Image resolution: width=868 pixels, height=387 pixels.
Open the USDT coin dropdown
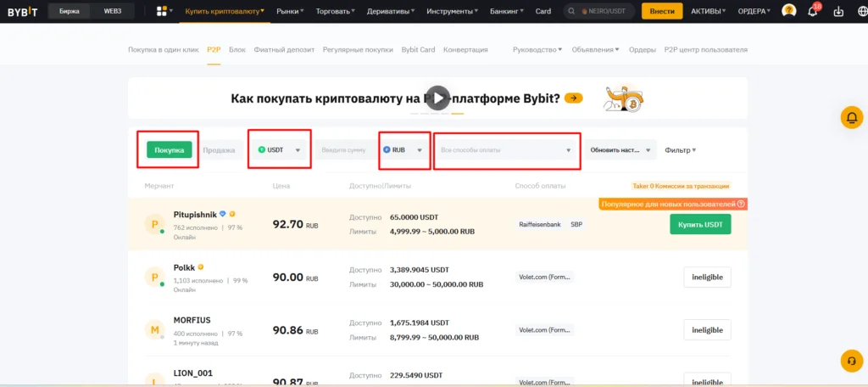(280, 149)
